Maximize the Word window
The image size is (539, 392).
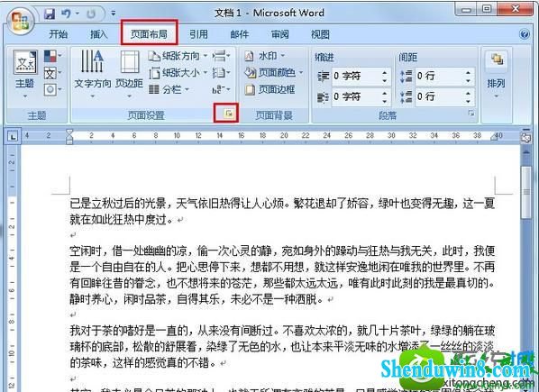[x=487, y=9]
